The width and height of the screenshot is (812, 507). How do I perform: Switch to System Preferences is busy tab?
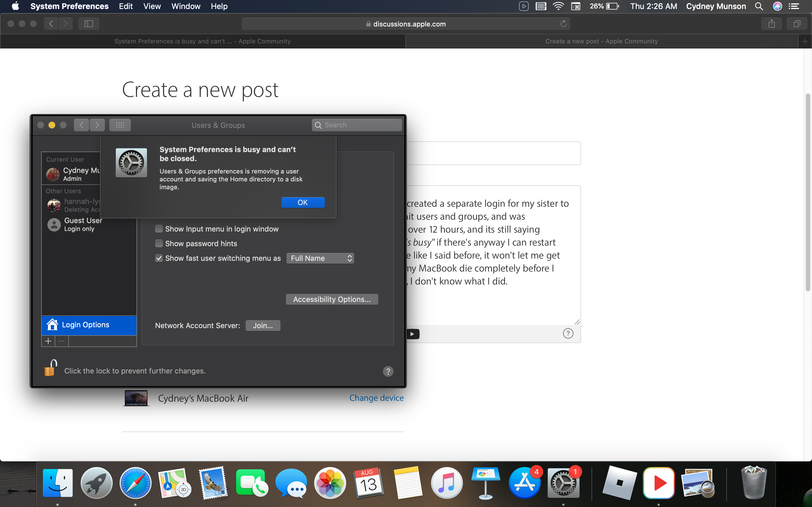point(202,41)
